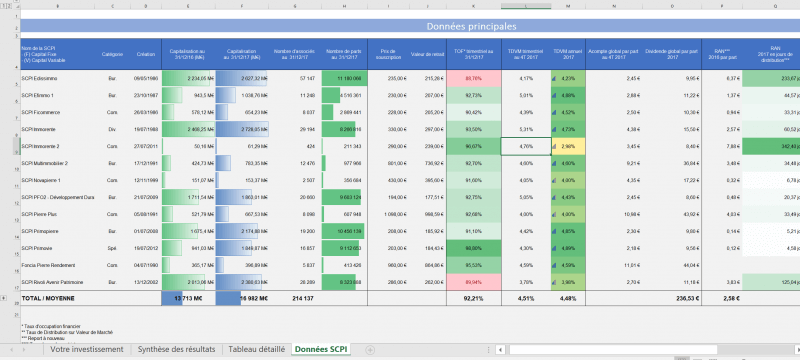Select Foncia Pierre Rendement name cell
This screenshot has width=800, height=360.
(x=57, y=265)
